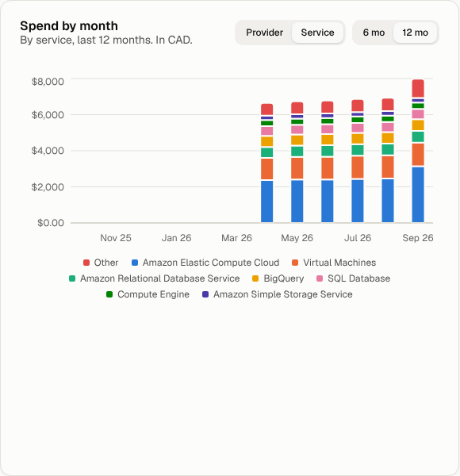
Task: Click the Sep 26 orange Virtual Machines segment
Action: point(418,155)
